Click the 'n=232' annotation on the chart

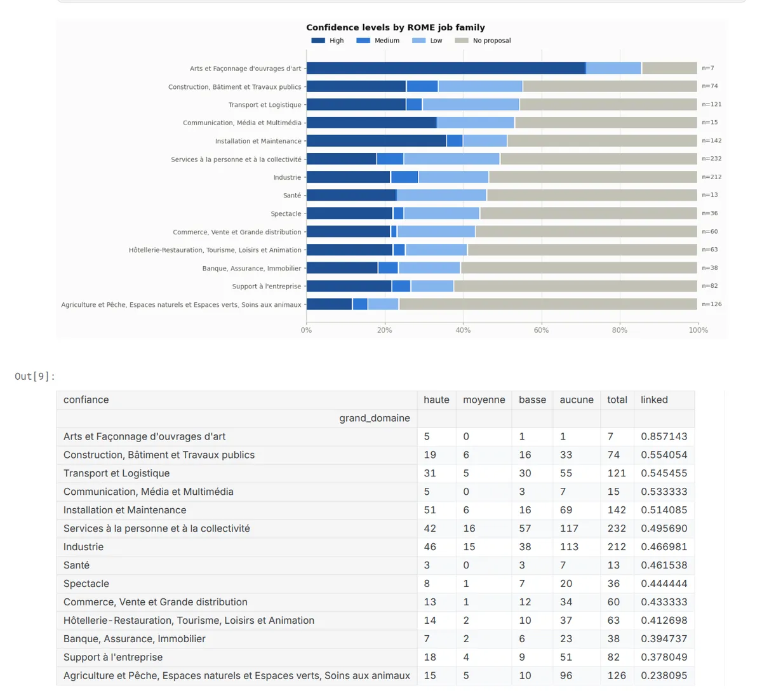pos(712,159)
